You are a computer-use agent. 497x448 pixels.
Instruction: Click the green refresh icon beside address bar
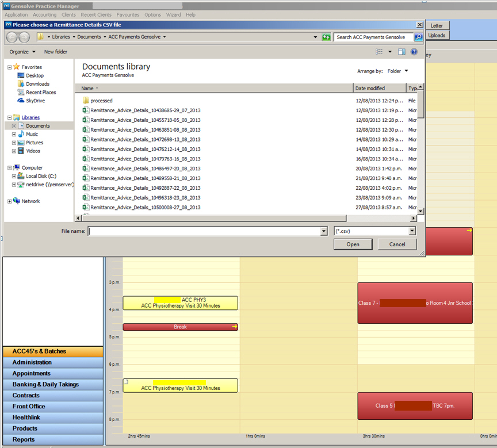click(326, 37)
